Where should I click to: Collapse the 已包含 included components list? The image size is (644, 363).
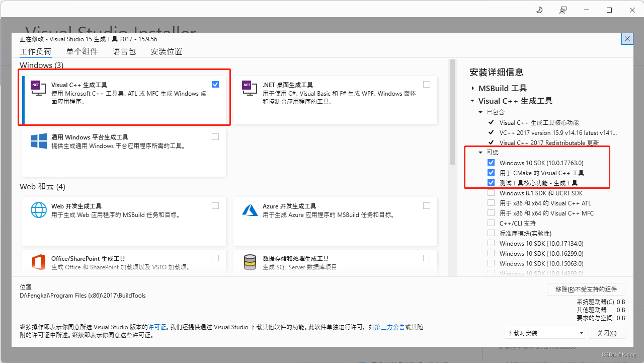pyautogui.click(x=481, y=112)
